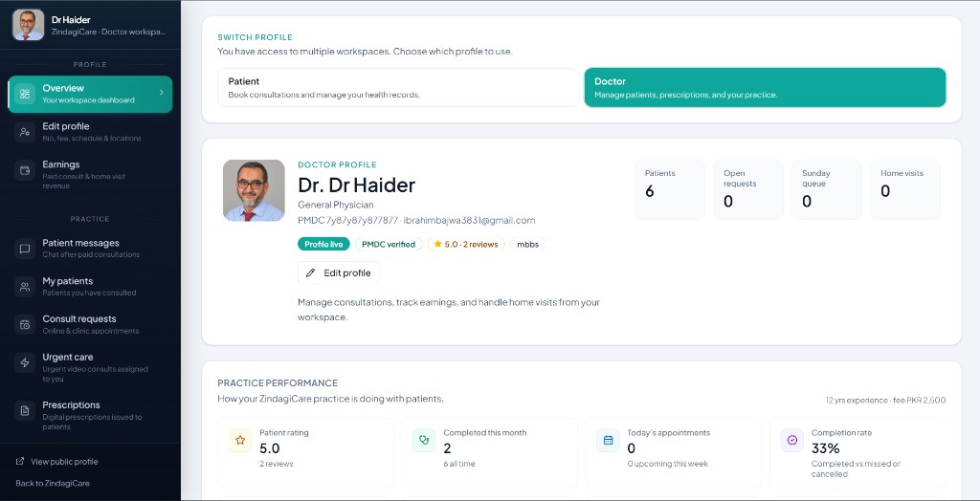Click the Open requests stat card
The image size is (980, 501).
pyautogui.click(x=748, y=190)
